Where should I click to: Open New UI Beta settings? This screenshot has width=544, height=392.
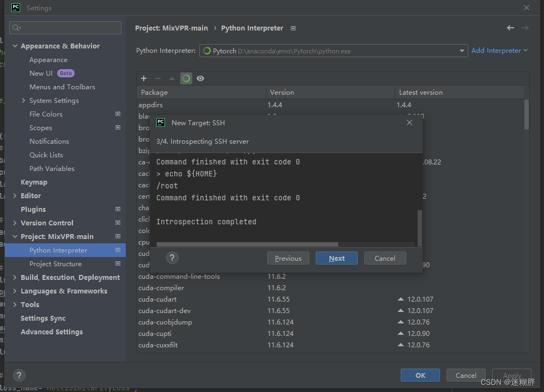pos(52,73)
